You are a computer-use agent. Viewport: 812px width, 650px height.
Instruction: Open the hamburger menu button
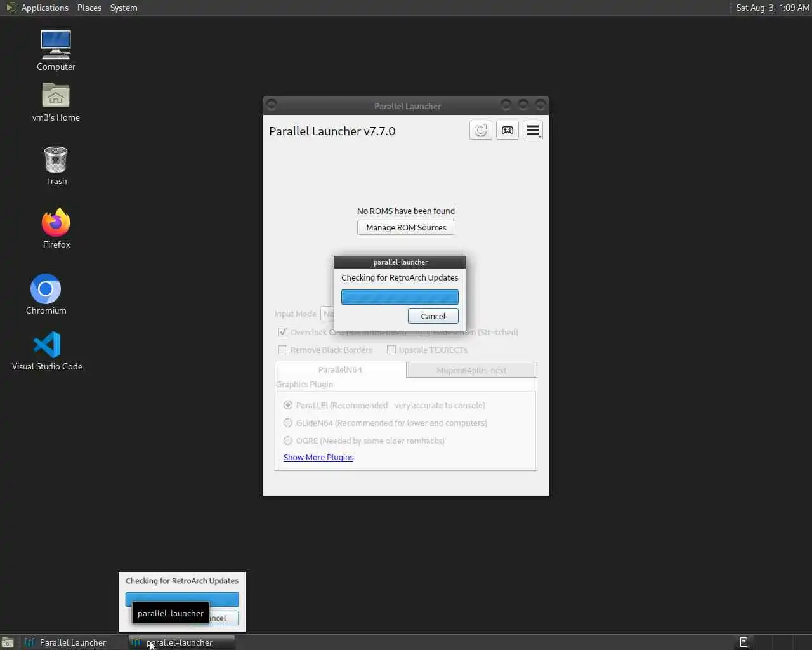pyautogui.click(x=533, y=131)
